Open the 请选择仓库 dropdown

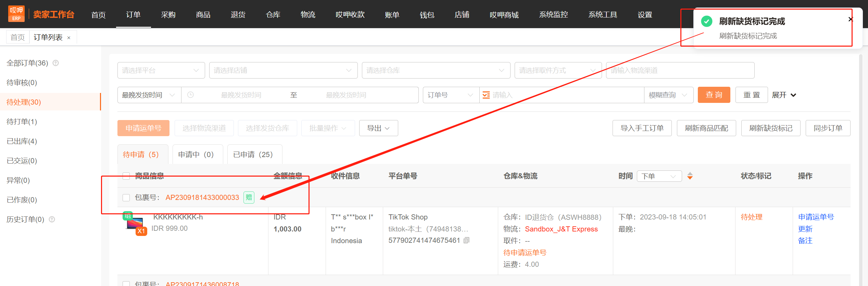436,70
